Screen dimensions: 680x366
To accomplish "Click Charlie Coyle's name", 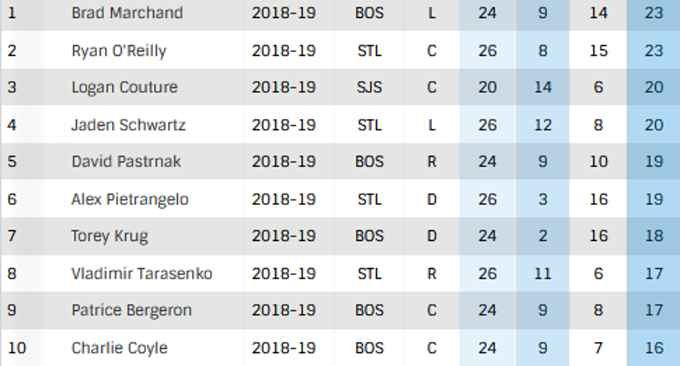I will (x=119, y=348).
